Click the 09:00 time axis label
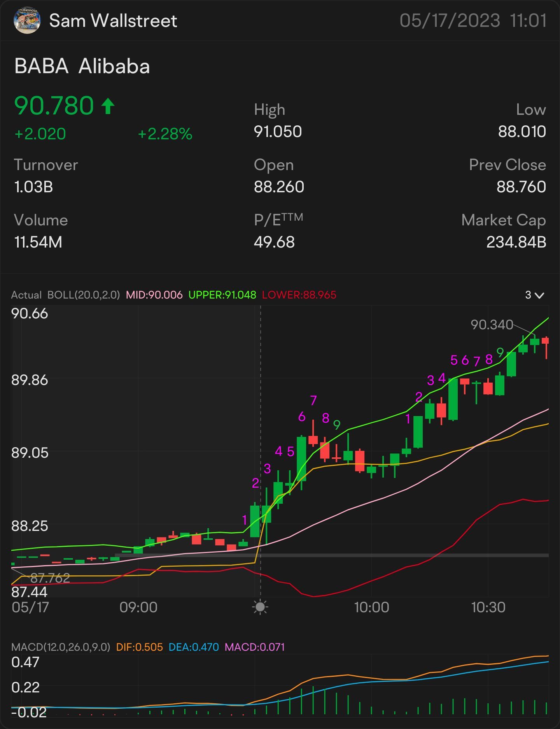Image resolution: width=560 pixels, height=729 pixels. tap(138, 607)
